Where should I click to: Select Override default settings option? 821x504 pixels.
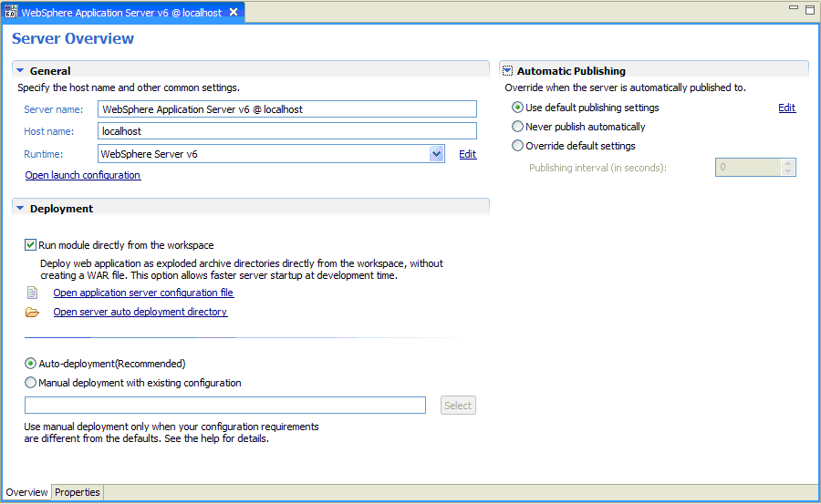[517, 146]
